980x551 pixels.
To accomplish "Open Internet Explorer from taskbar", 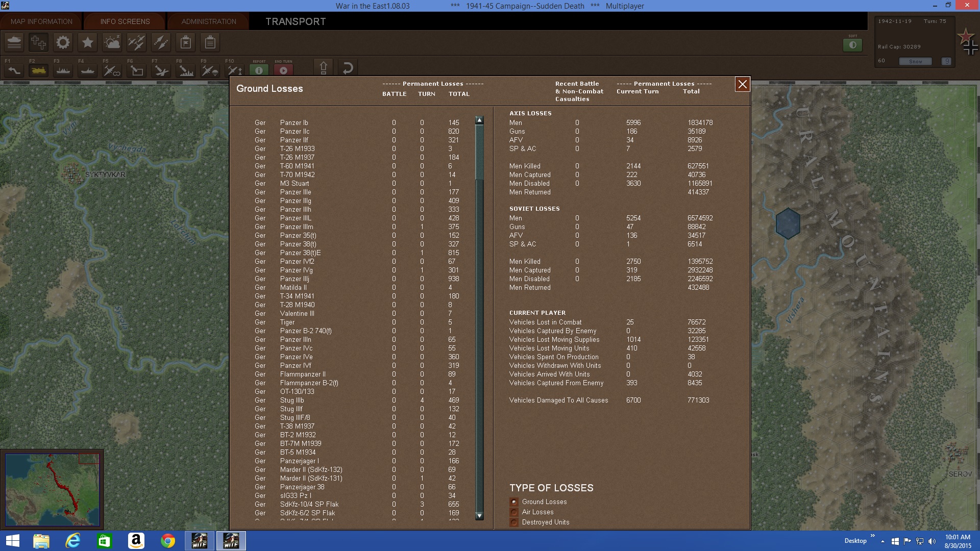I will (x=73, y=541).
